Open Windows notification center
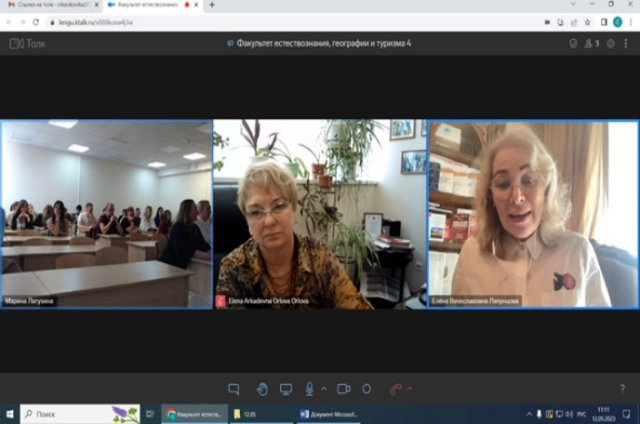 coord(626,414)
